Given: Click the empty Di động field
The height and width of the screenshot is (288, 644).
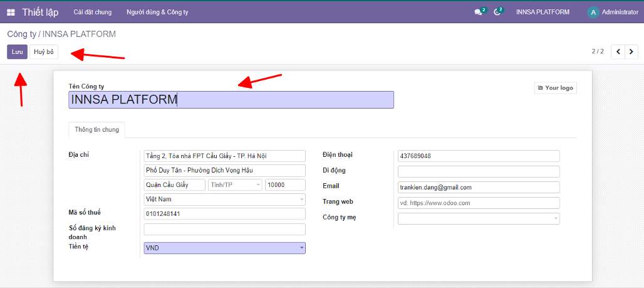Looking at the screenshot, I should click(479, 171).
